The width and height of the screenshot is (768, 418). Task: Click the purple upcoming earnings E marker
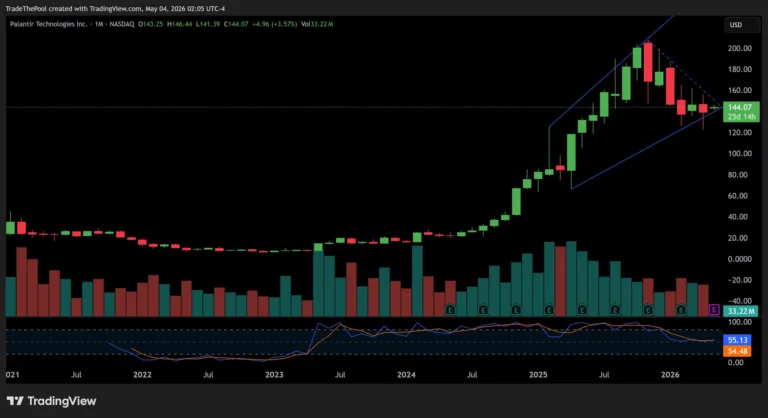click(714, 310)
